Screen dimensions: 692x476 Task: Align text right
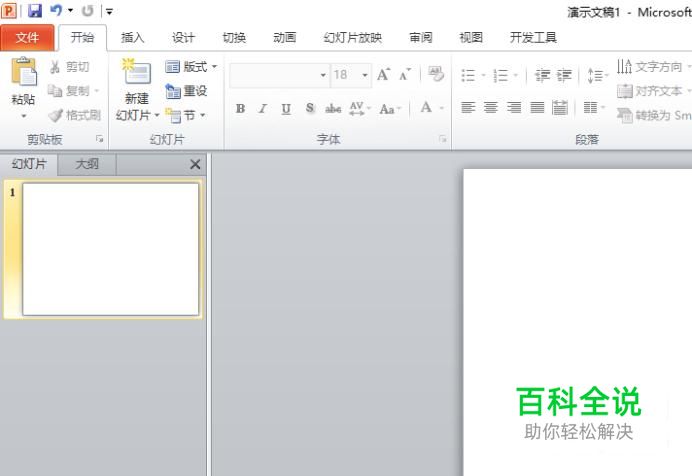(x=514, y=107)
